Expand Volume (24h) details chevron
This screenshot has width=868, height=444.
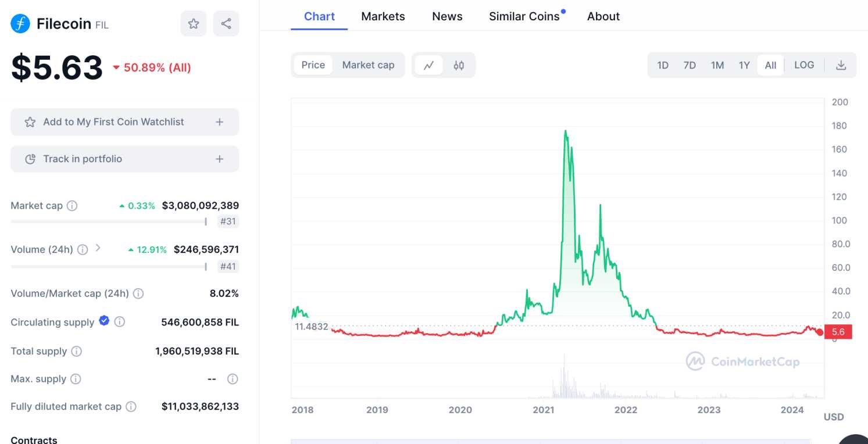point(98,248)
